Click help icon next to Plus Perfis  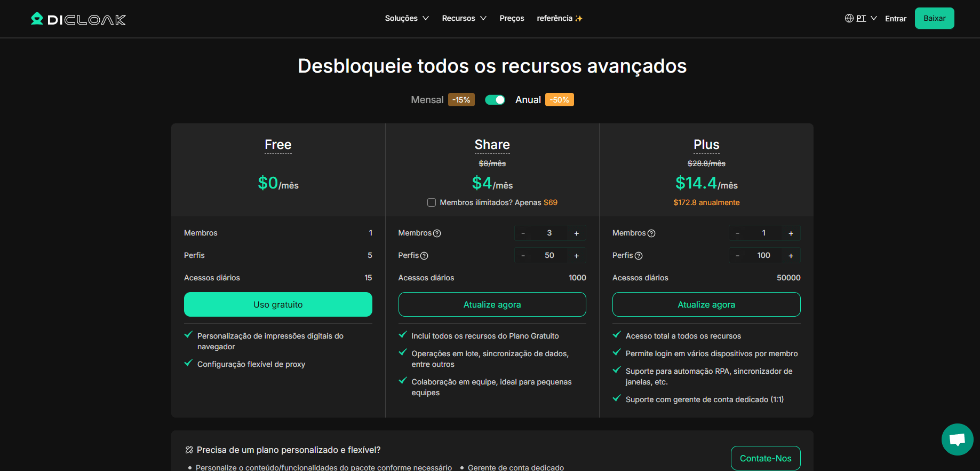coord(639,256)
